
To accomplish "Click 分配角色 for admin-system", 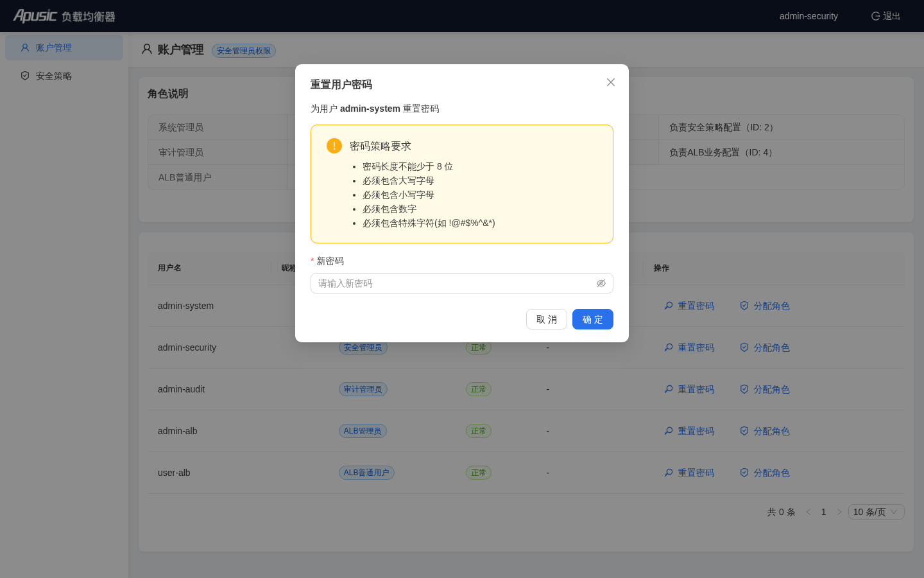I will tap(765, 306).
